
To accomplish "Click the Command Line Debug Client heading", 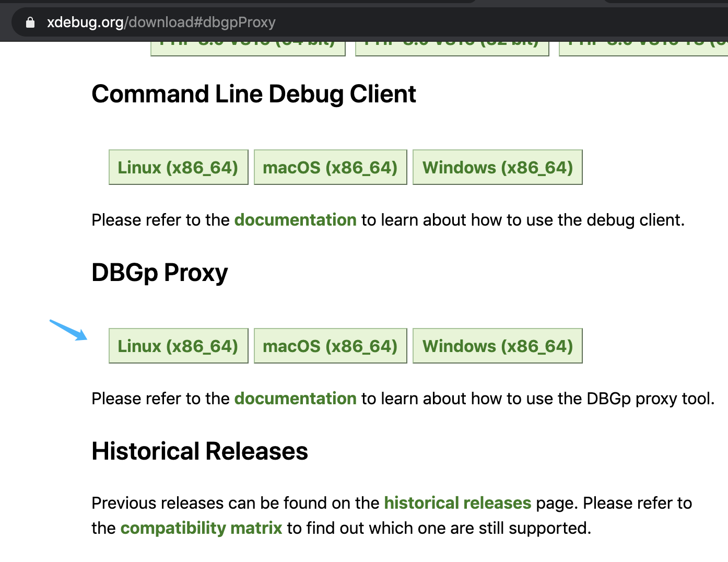I will pos(254,95).
